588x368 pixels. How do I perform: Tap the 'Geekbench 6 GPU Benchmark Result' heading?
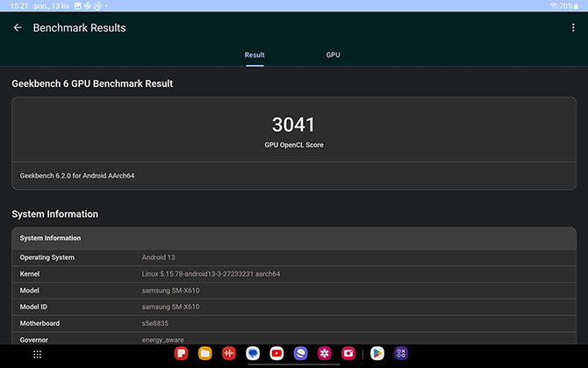pyautogui.click(x=92, y=83)
